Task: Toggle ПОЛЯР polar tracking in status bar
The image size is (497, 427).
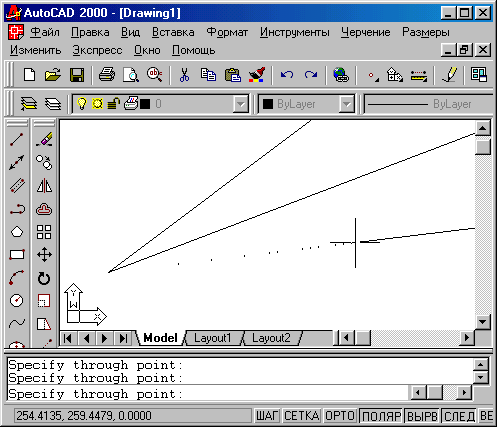Action: (381, 416)
